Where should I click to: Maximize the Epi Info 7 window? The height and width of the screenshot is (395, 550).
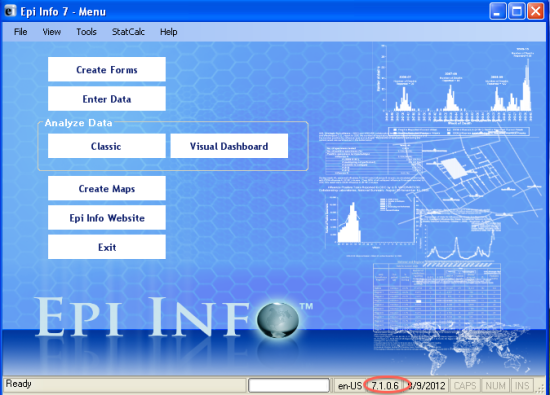pos(517,11)
